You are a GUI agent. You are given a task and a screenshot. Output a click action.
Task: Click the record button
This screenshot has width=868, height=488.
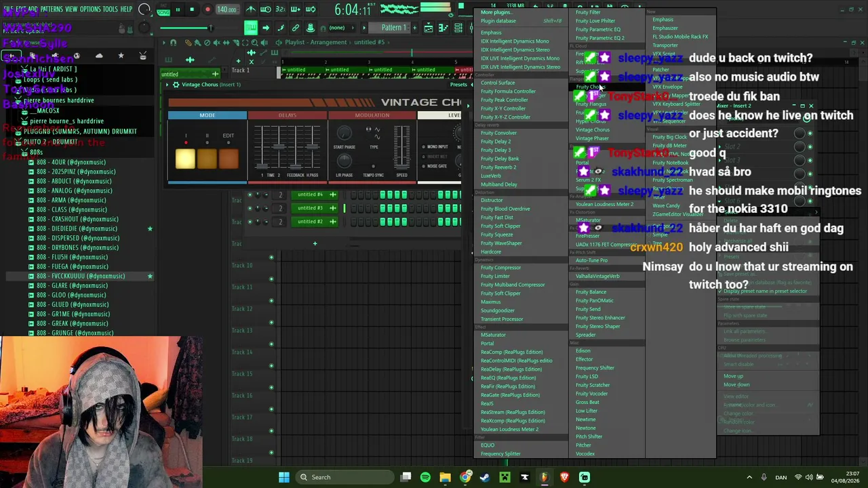(208, 9)
